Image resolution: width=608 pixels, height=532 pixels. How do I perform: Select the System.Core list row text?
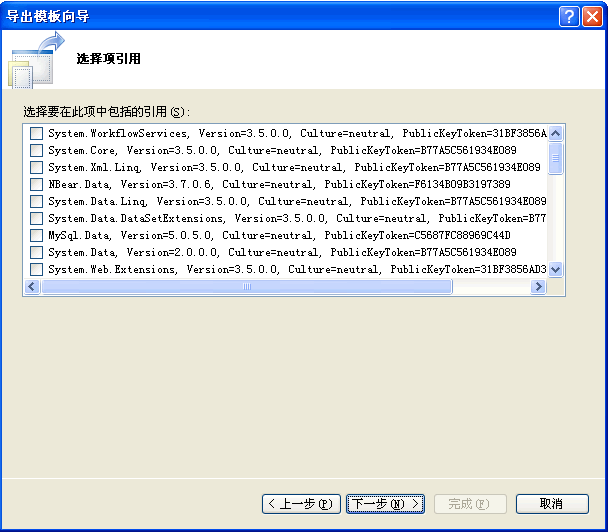282,150
